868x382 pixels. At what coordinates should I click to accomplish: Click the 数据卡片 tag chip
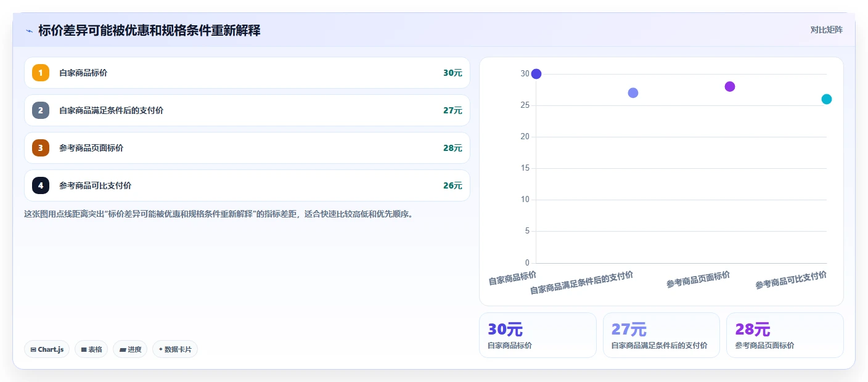pos(175,349)
